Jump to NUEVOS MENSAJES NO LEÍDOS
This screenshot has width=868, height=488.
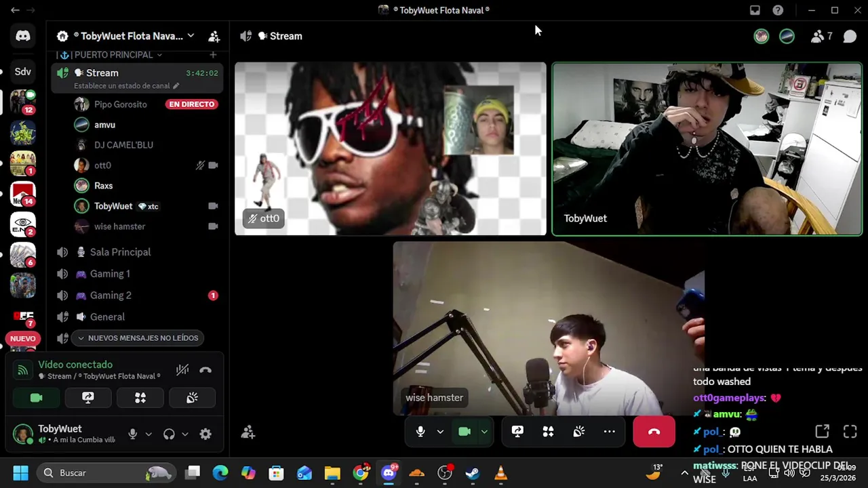(x=138, y=338)
